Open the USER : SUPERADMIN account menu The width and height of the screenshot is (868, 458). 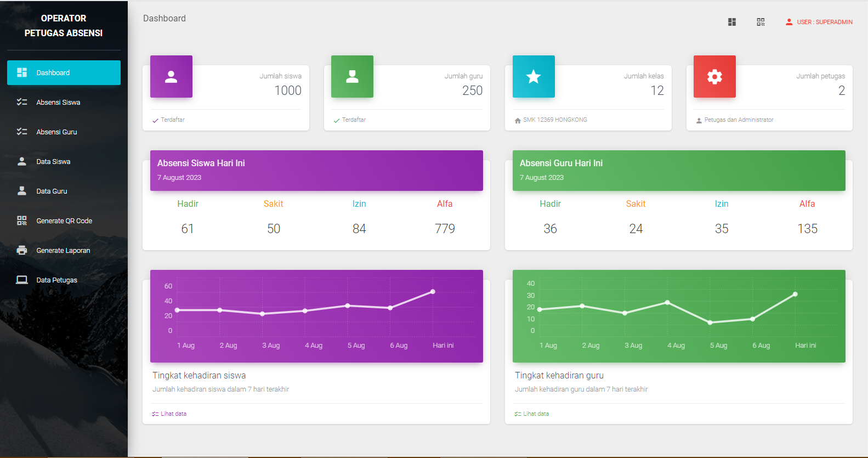tap(819, 22)
